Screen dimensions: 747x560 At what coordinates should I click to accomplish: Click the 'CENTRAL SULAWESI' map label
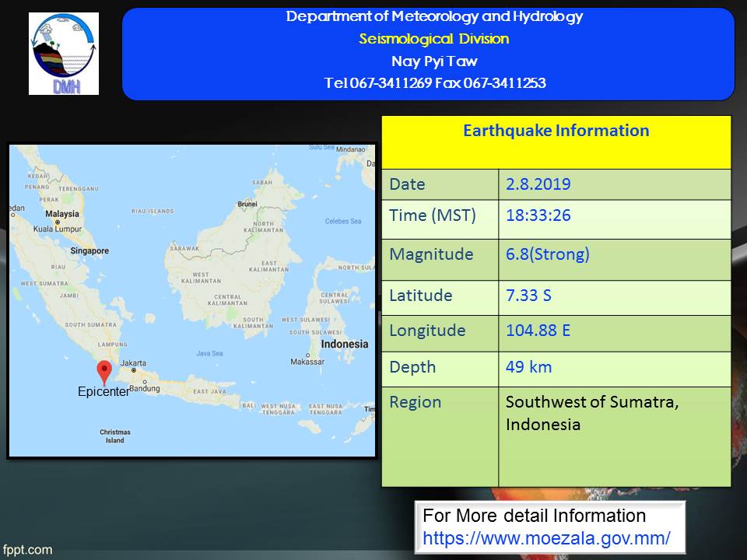point(335,298)
